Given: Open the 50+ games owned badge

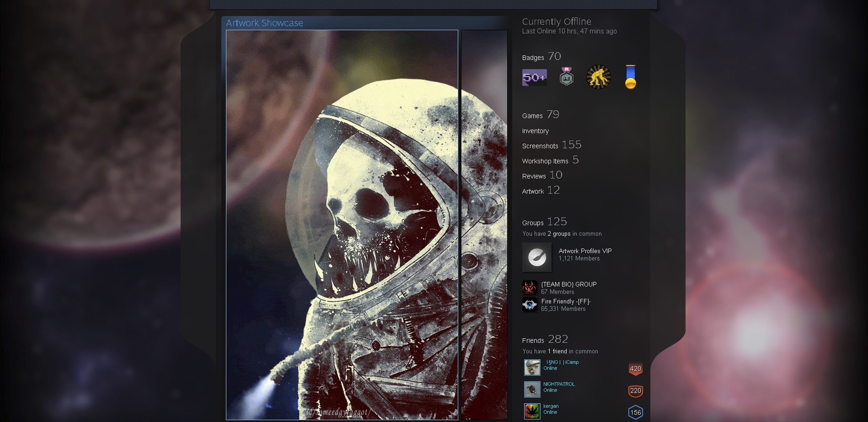Looking at the screenshot, I should pyautogui.click(x=534, y=77).
